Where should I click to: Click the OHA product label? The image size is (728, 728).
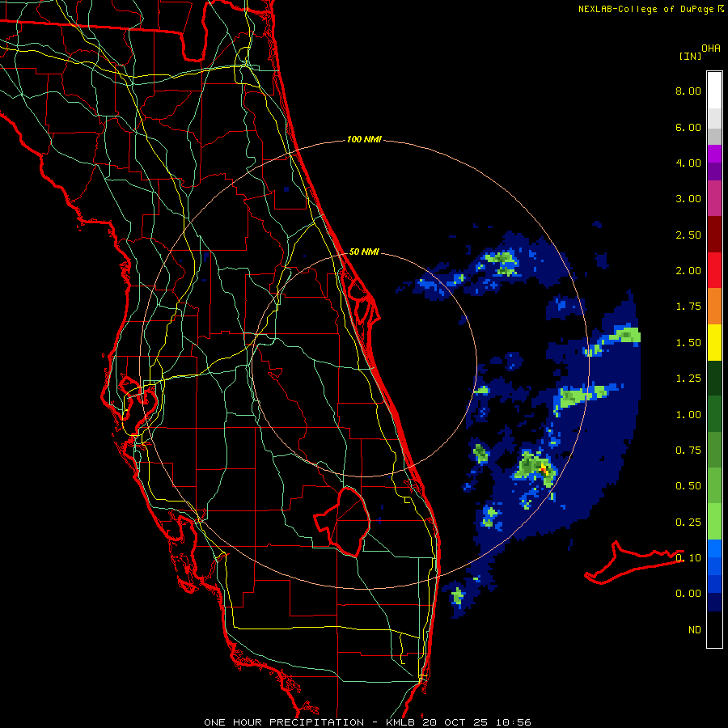(x=711, y=49)
